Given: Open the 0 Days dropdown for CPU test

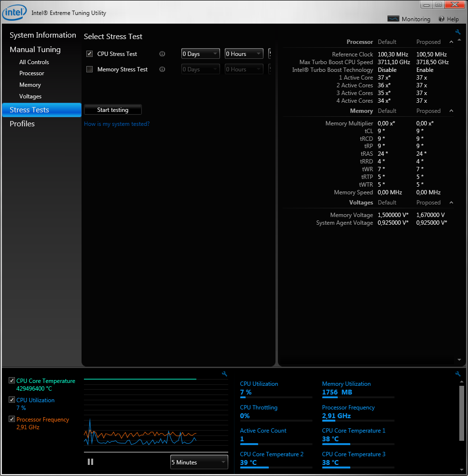Looking at the screenshot, I should [200, 54].
